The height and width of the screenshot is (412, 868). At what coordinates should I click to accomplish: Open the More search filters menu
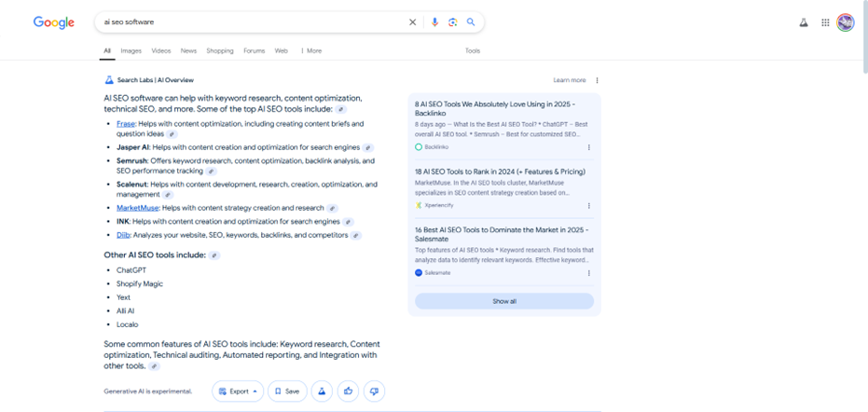click(x=311, y=51)
